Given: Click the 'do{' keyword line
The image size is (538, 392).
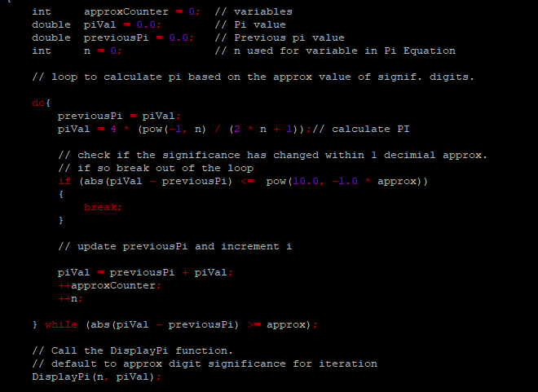Looking at the screenshot, I should (42, 103).
